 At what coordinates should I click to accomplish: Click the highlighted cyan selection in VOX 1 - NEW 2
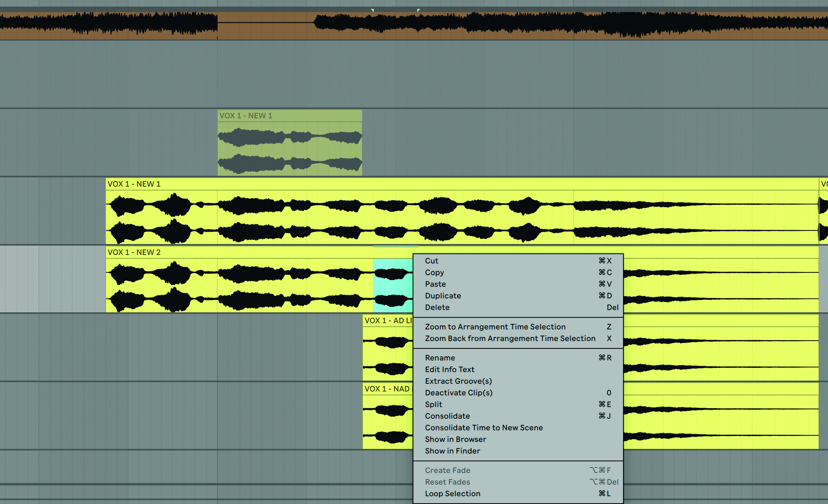[x=392, y=285]
